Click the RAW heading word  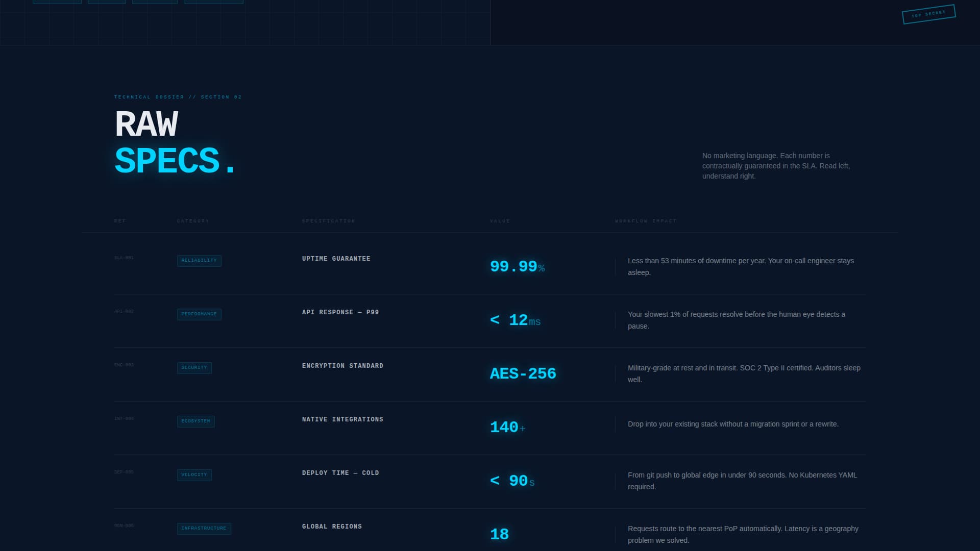pos(146,124)
